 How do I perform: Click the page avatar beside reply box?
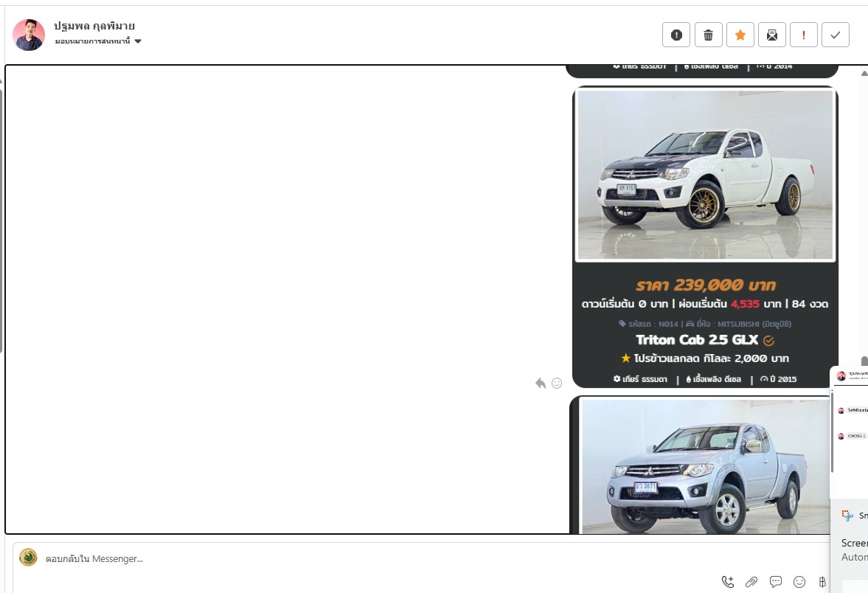[28, 557]
